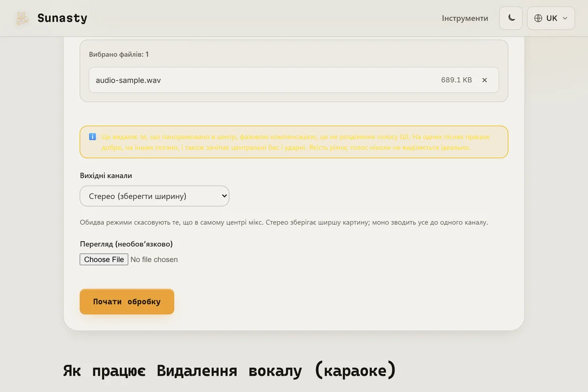Click the Choose File button
Screen dimensions: 588x392
[104, 259]
